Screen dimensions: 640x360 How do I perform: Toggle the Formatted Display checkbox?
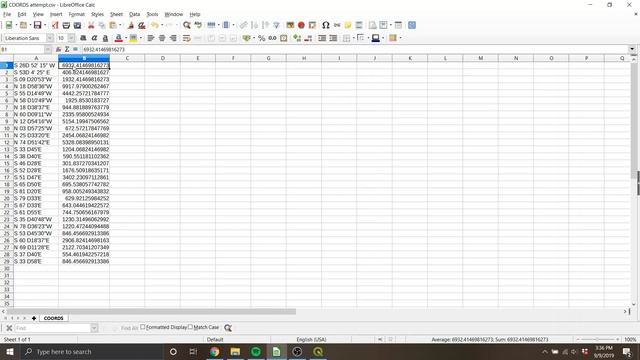coord(142,327)
